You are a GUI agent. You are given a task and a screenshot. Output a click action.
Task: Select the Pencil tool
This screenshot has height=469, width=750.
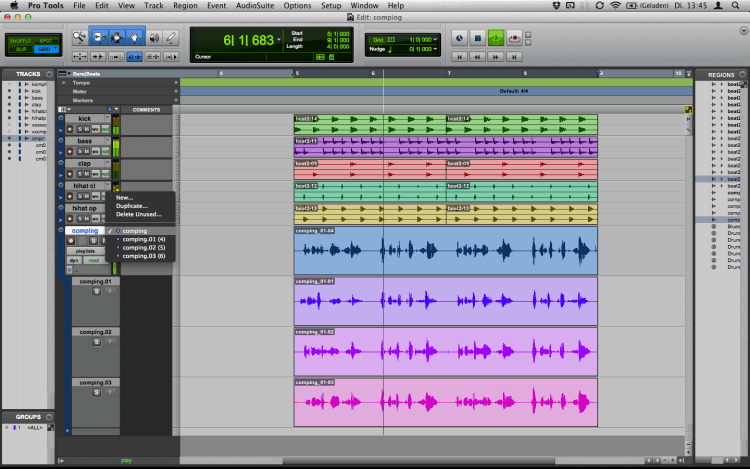(171, 37)
